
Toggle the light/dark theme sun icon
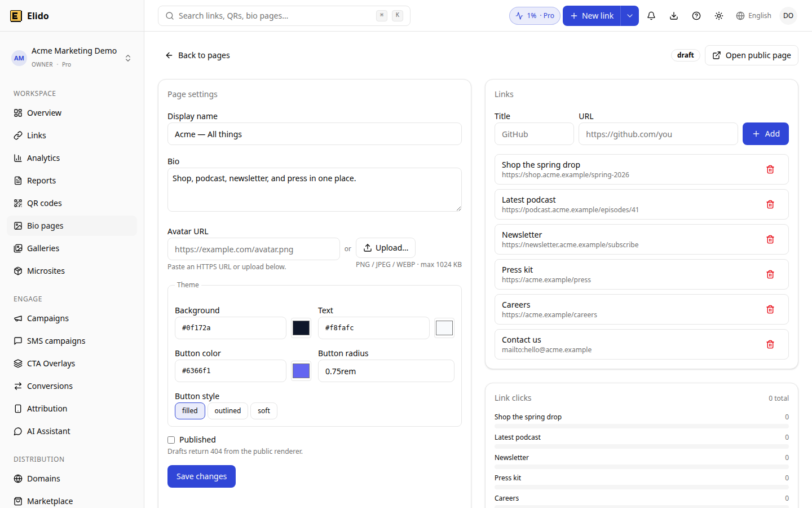(x=719, y=16)
